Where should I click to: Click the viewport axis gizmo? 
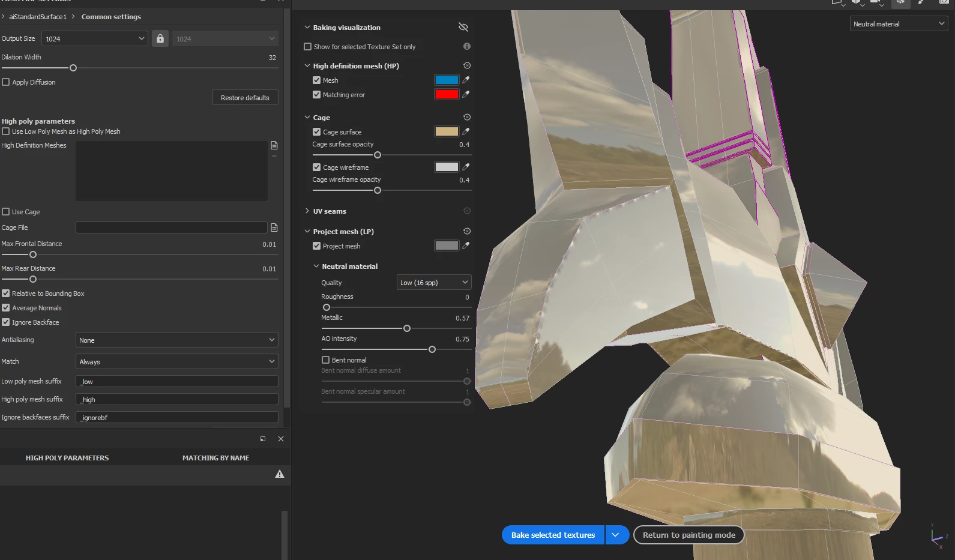[x=939, y=536]
